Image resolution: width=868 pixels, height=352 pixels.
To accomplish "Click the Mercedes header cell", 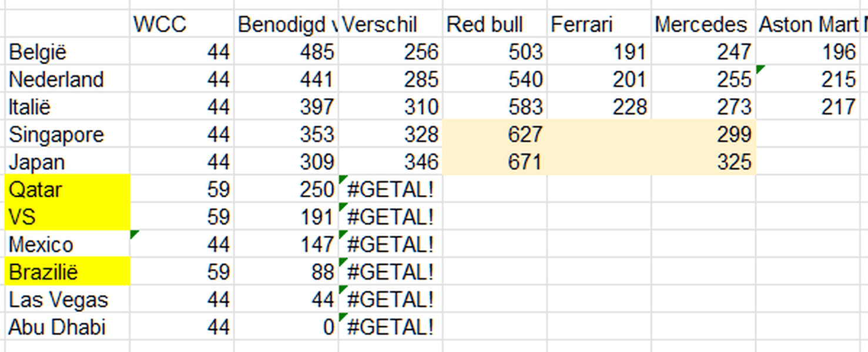I will 703,25.
